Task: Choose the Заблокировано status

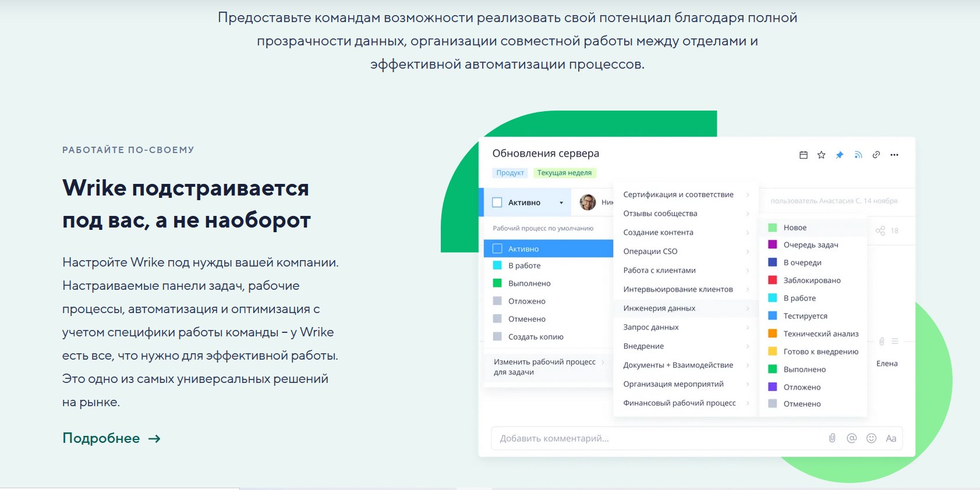Action: (812, 280)
